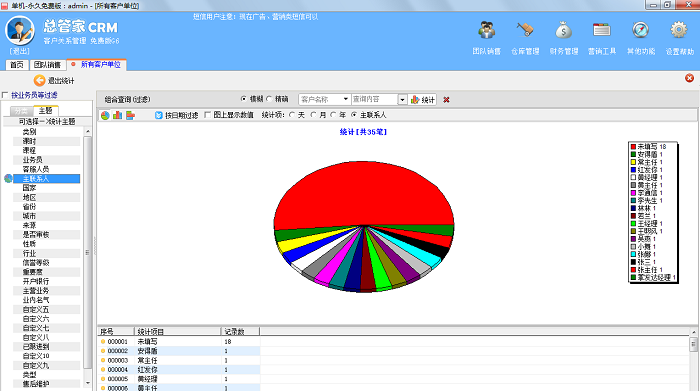Click 统计项目 column header
The width and height of the screenshot is (700, 391).
[178, 331]
